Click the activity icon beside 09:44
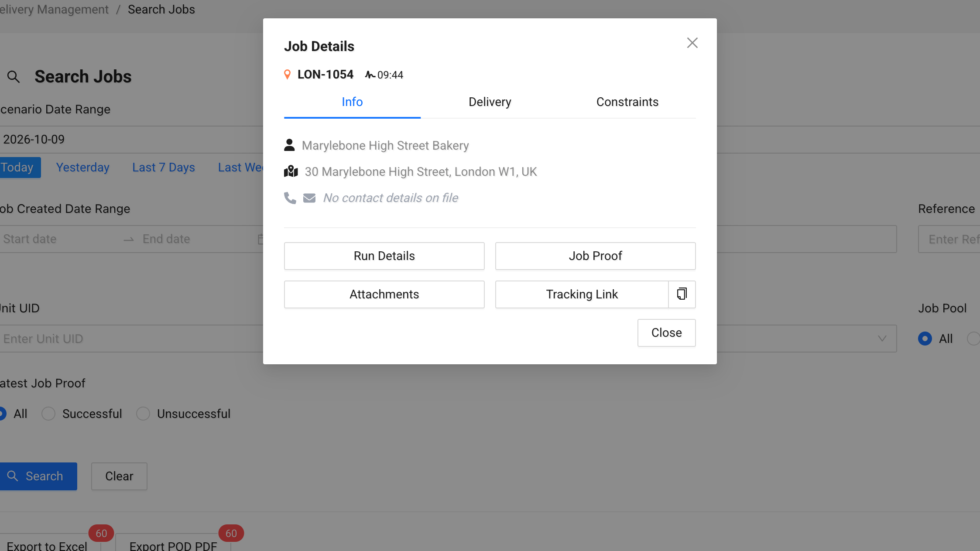 point(370,75)
